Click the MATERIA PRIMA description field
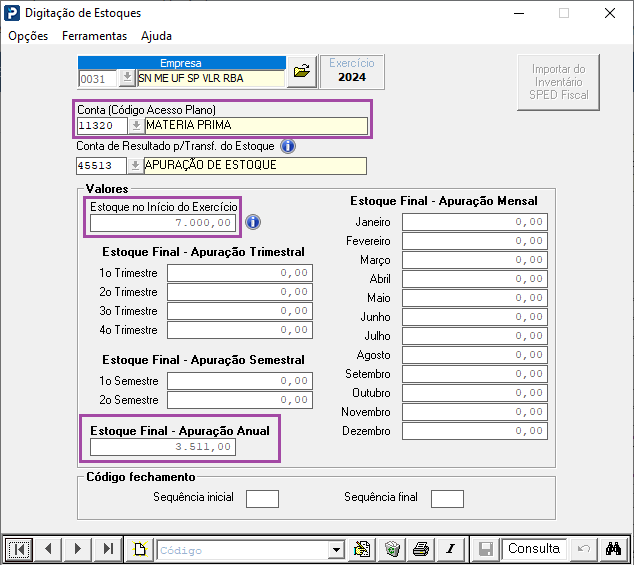Image resolution: width=635 pixels, height=565 pixels. (256, 126)
